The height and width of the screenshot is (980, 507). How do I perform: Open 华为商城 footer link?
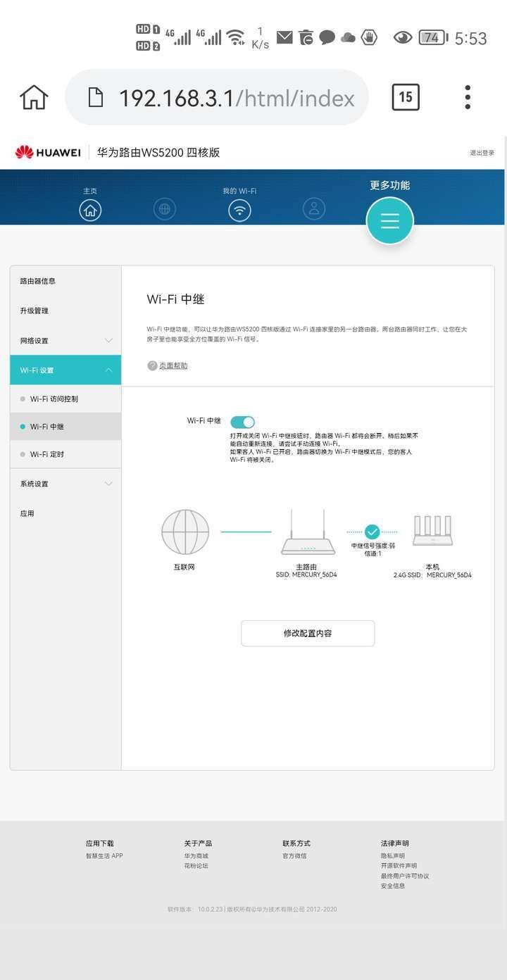(x=196, y=856)
